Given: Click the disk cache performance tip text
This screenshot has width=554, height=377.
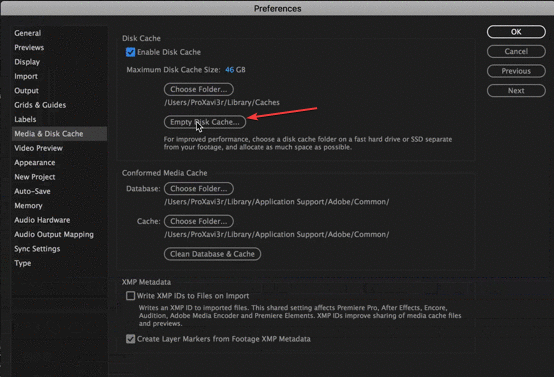Looking at the screenshot, I should 308,143.
